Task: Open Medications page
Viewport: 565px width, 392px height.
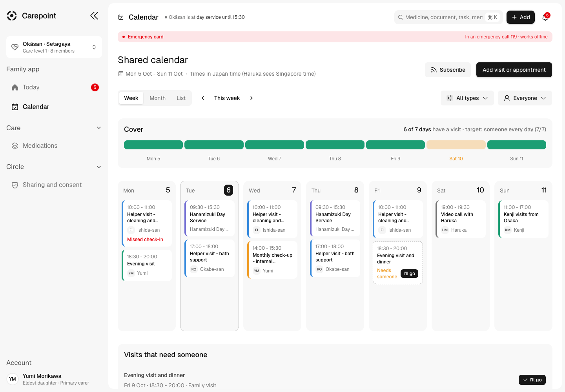Action: [x=54, y=146]
